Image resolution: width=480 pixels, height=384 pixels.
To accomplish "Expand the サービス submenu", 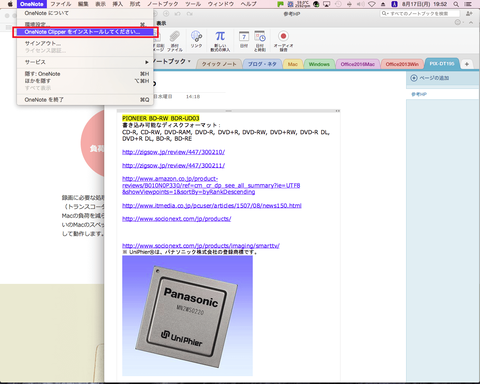I will tap(85, 62).
